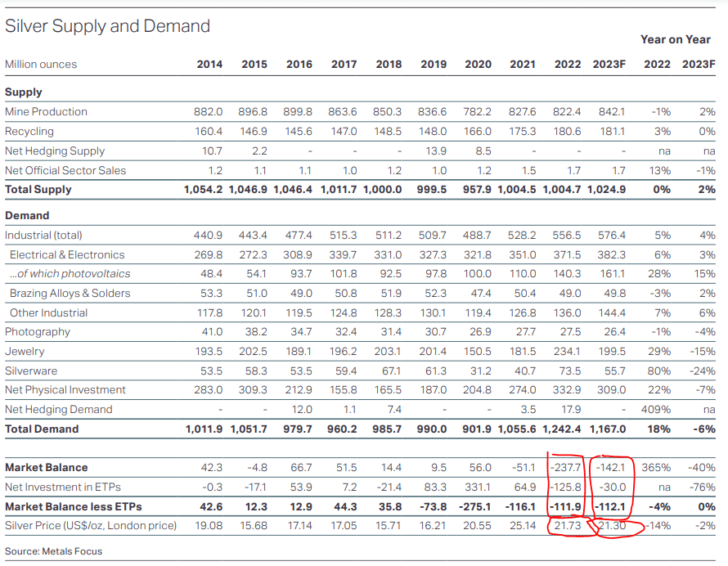Screen dimensions: 728x566
Task: Select the 2014 column header
Action: click(x=209, y=64)
